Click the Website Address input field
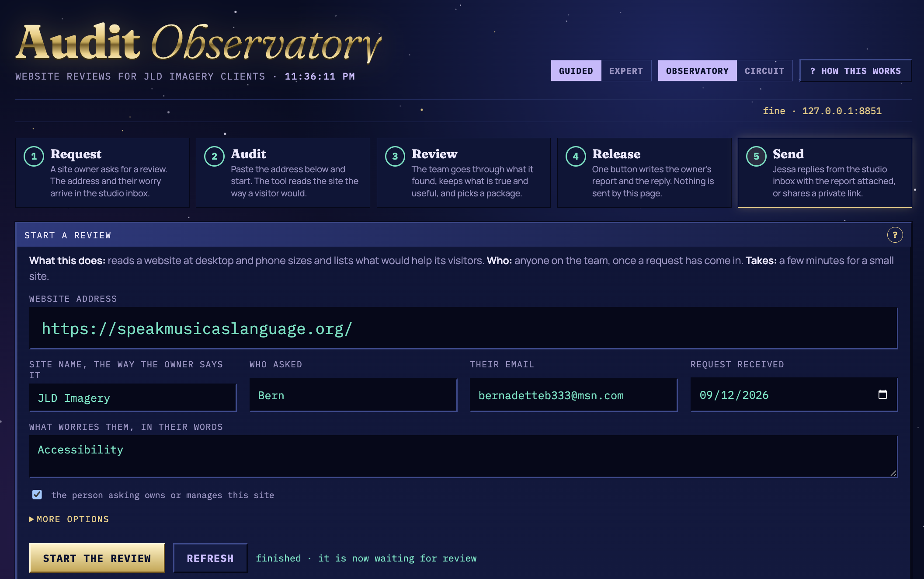This screenshot has width=924, height=579. pyautogui.click(x=463, y=328)
